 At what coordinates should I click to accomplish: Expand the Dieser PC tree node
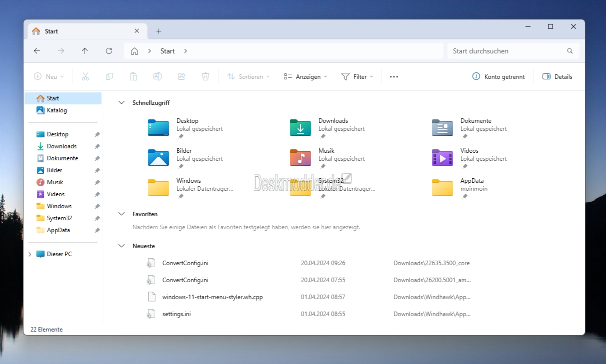tap(30, 254)
